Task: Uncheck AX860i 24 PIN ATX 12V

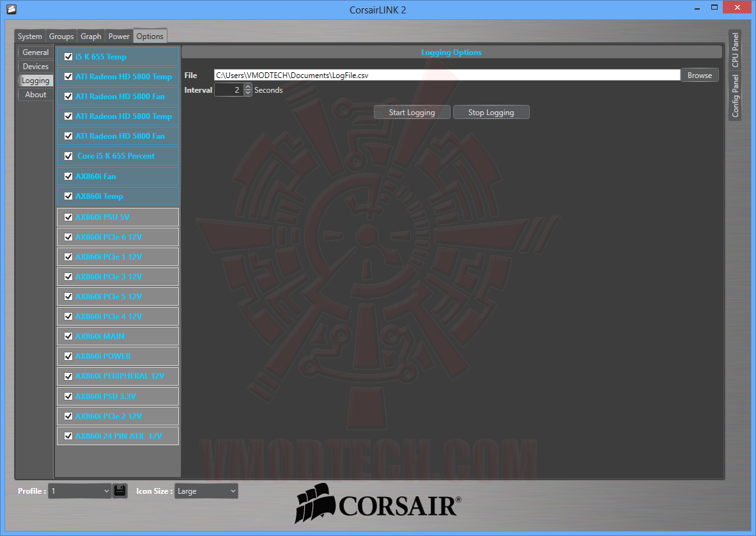Action: click(68, 436)
